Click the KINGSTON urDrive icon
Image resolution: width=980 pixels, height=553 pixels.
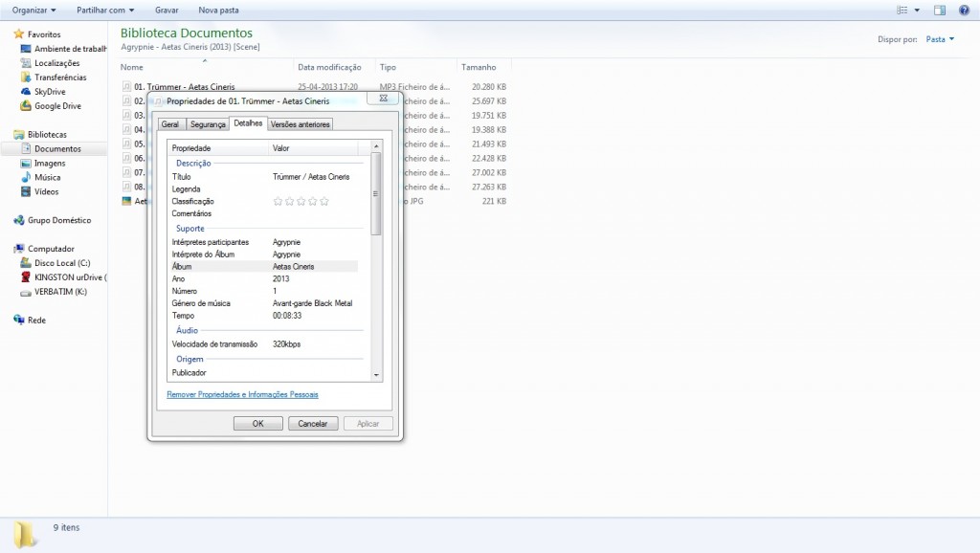coord(26,276)
